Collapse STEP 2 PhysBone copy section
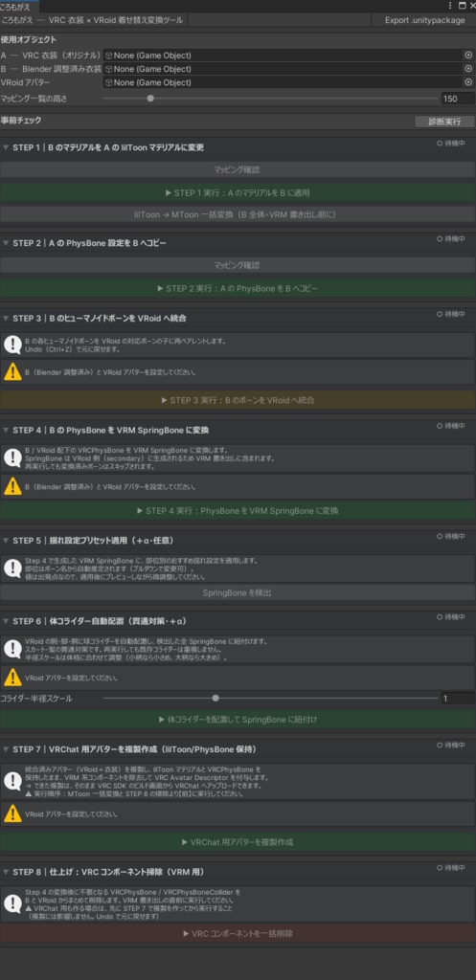This screenshot has width=476, height=980. (6, 243)
